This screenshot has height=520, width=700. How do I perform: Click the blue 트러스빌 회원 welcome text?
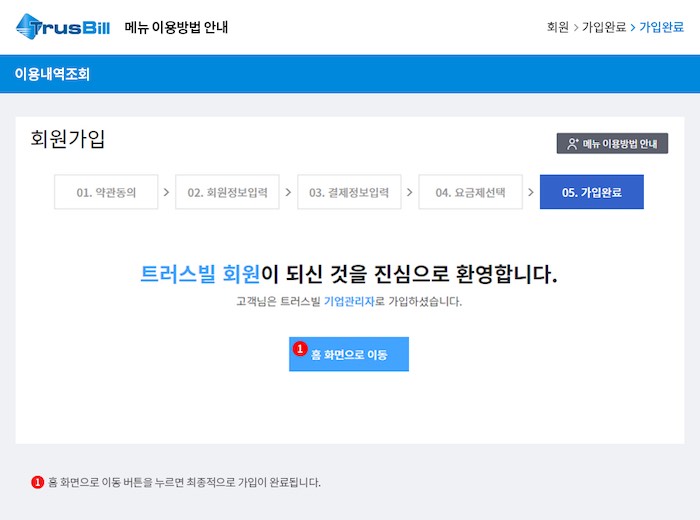click(x=200, y=274)
